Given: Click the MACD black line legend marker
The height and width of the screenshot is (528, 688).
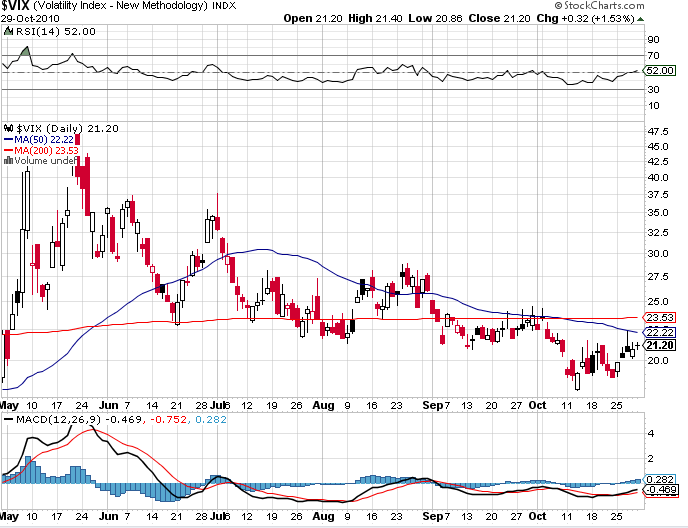Looking at the screenshot, I should click(10, 417).
